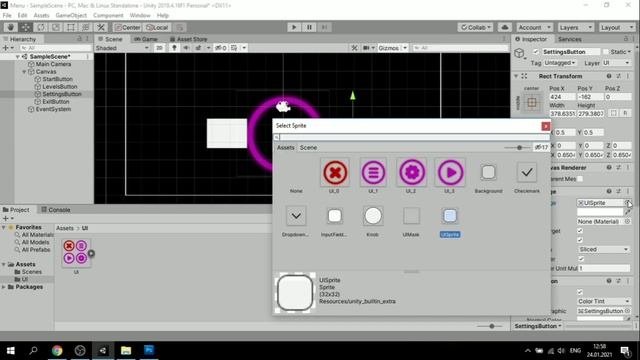Image resolution: width=640 pixels, height=360 pixels.
Task: Open the Services tab
Action: (x=570, y=39)
